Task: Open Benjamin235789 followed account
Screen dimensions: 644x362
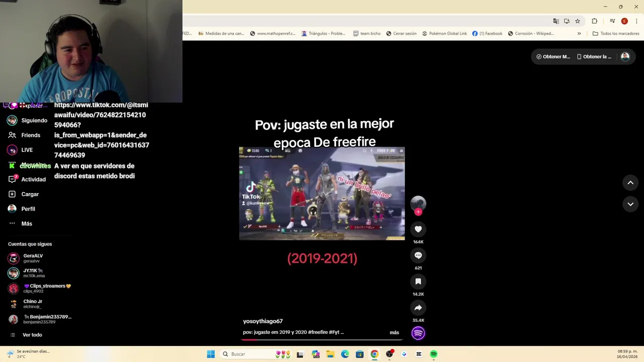Action: (40, 319)
